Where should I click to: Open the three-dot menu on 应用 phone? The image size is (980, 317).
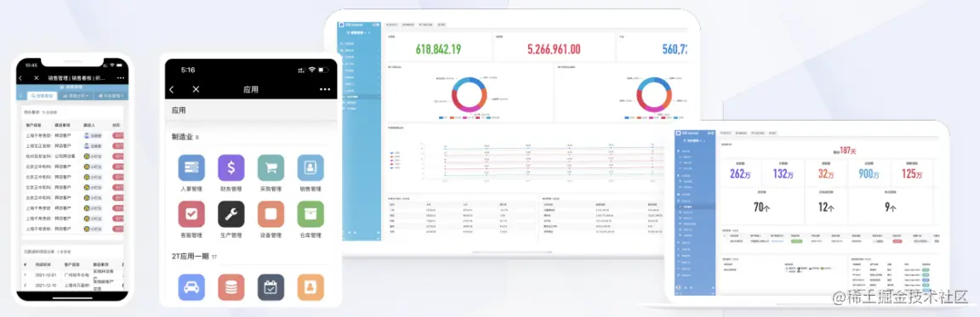click(324, 89)
